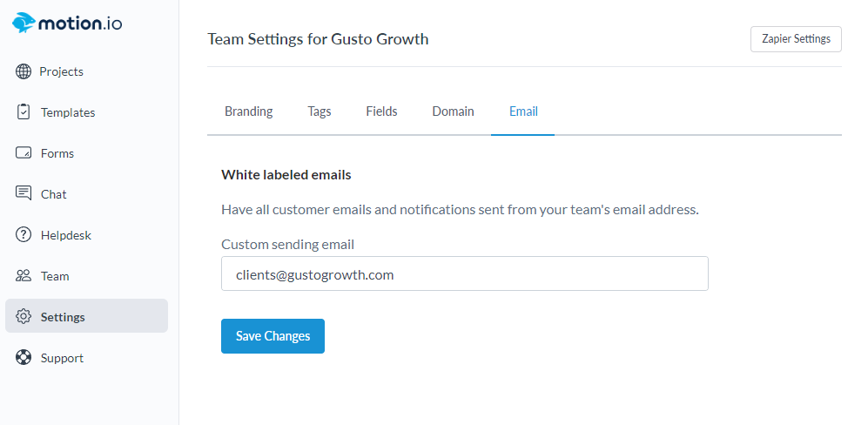Focus the Custom sending email field
868x425 pixels.
(464, 273)
